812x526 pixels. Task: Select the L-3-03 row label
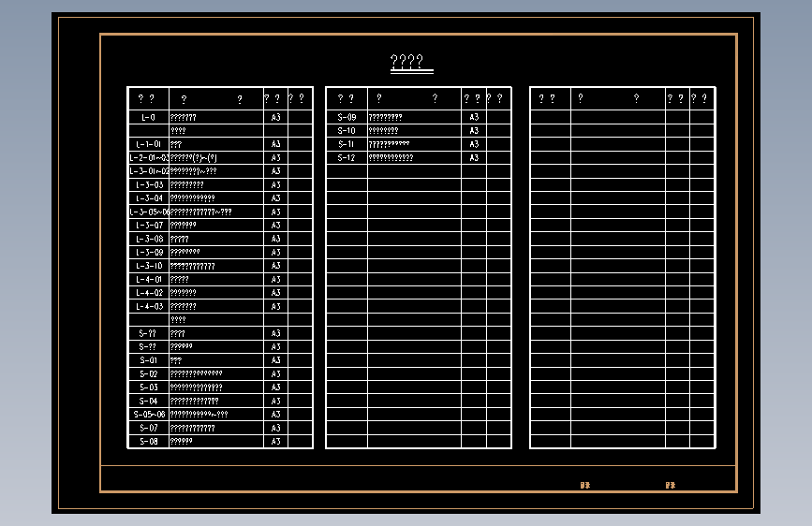click(x=149, y=184)
